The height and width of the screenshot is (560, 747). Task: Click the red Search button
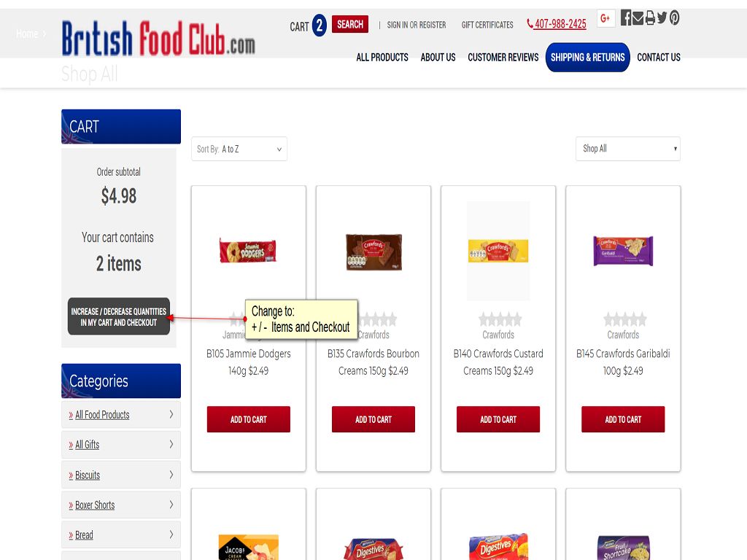click(x=350, y=24)
